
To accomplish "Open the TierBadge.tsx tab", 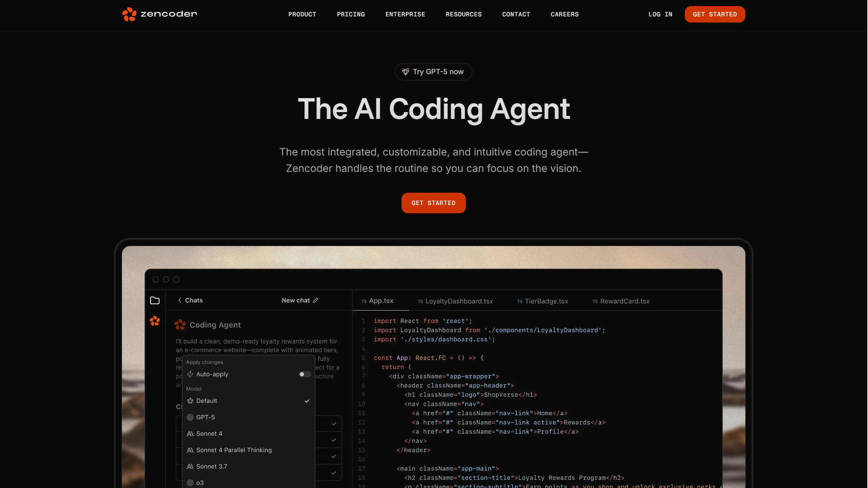I will tap(542, 301).
